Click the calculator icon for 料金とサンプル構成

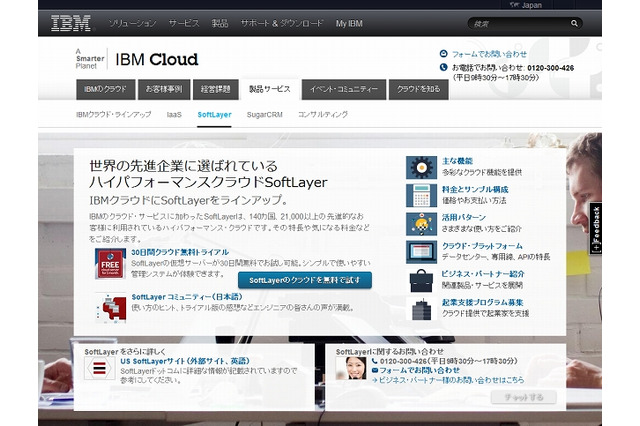tap(421, 195)
